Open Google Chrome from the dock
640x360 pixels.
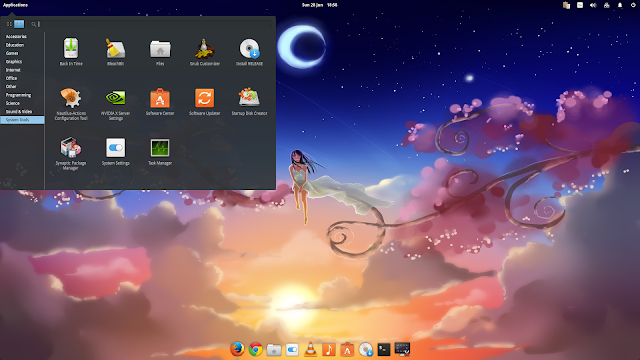[256, 349]
